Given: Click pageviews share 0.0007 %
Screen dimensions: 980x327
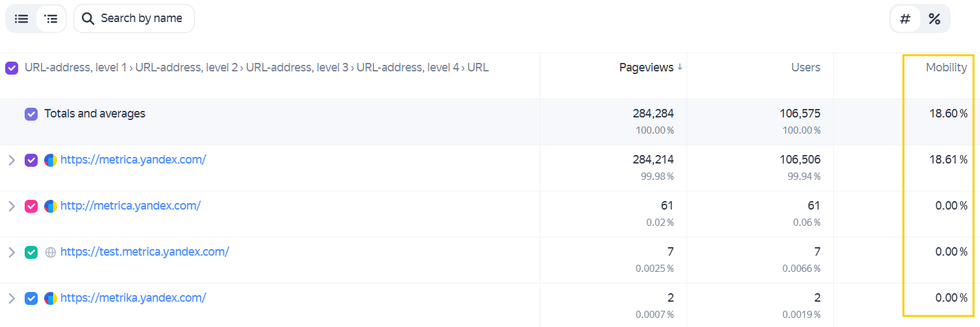Looking at the screenshot, I should [655, 315].
